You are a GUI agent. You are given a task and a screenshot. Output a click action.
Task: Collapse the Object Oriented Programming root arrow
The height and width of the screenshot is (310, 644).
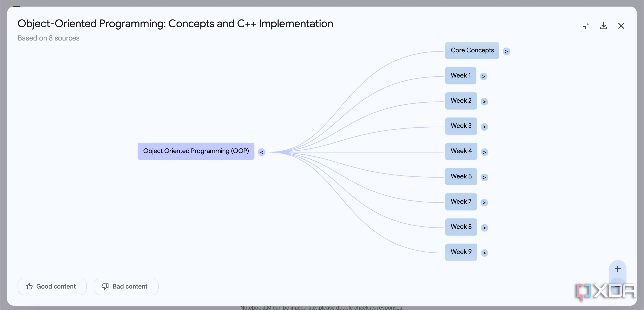262,152
